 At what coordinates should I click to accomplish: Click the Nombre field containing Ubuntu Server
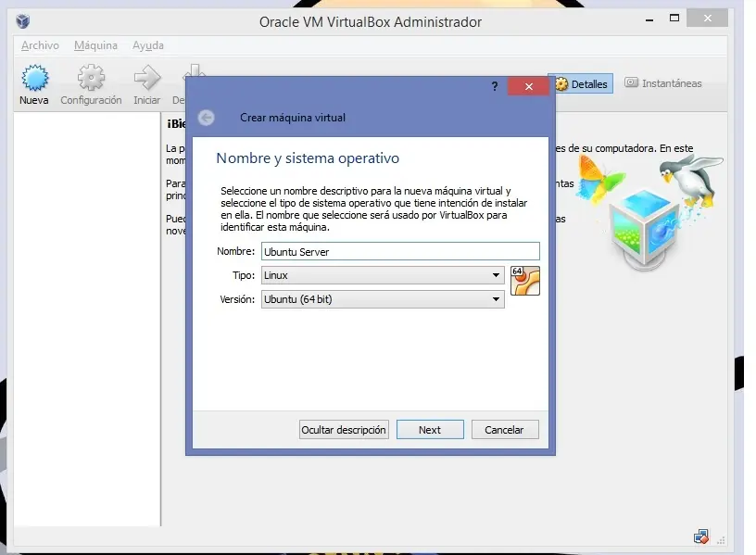point(400,252)
